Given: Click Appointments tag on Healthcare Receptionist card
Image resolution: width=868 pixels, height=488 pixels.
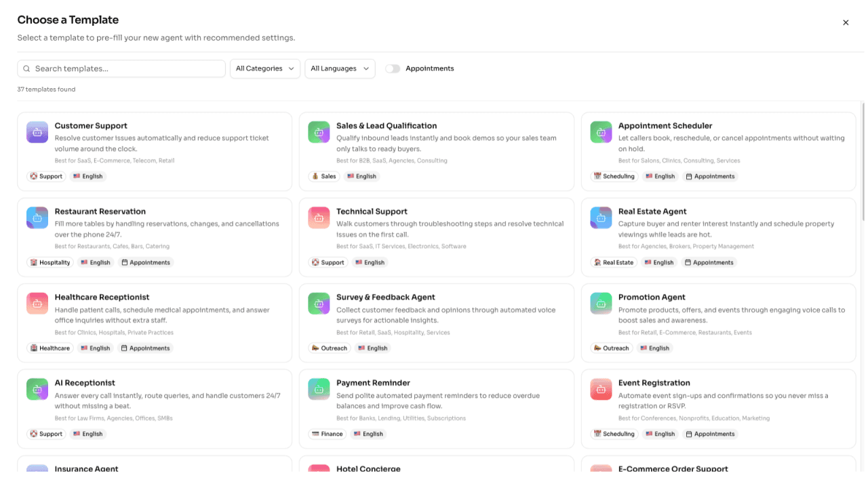Looking at the screenshot, I should coord(145,348).
